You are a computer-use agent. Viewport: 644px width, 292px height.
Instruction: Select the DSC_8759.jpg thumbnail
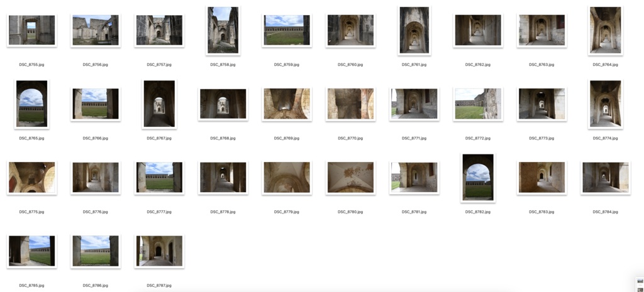coord(287,30)
